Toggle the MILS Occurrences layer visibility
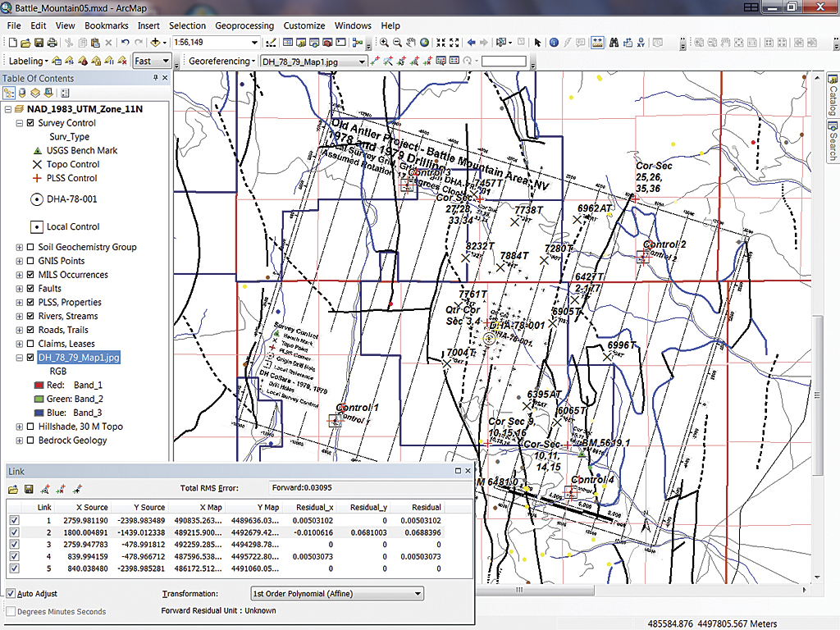The width and height of the screenshot is (840, 630). 30,275
